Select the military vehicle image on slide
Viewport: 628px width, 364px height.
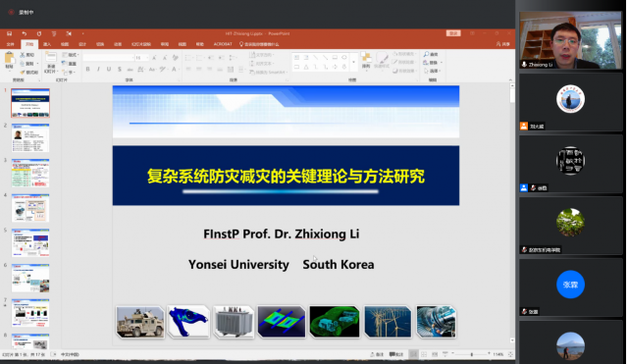pos(140,322)
